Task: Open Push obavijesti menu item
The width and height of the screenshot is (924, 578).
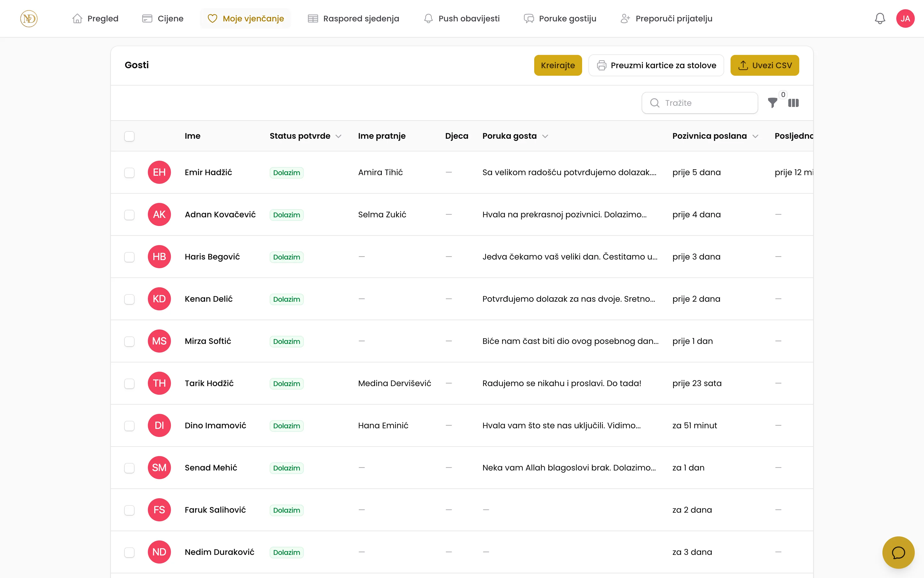Action: click(462, 18)
